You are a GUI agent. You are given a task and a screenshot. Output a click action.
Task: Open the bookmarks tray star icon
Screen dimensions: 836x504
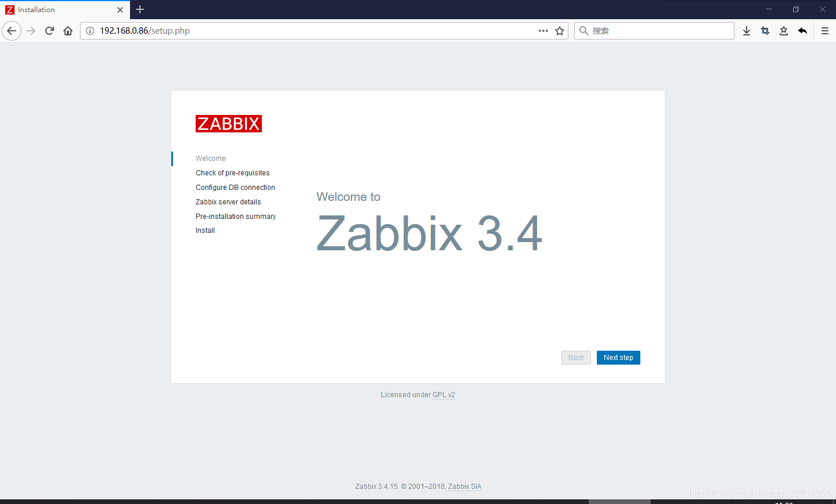coord(784,31)
